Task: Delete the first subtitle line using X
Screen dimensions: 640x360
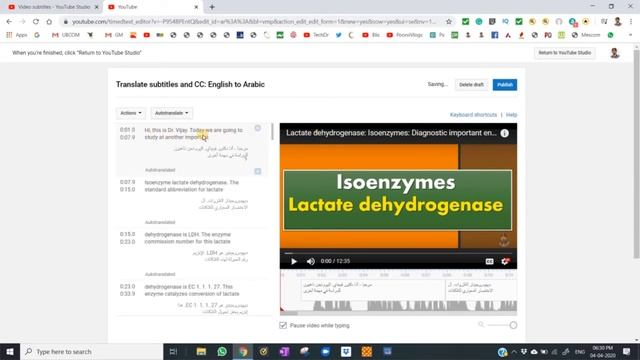Action: click(258, 128)
